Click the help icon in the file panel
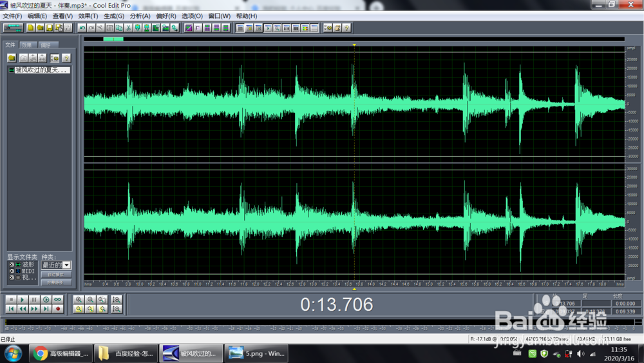 (66, 58)
